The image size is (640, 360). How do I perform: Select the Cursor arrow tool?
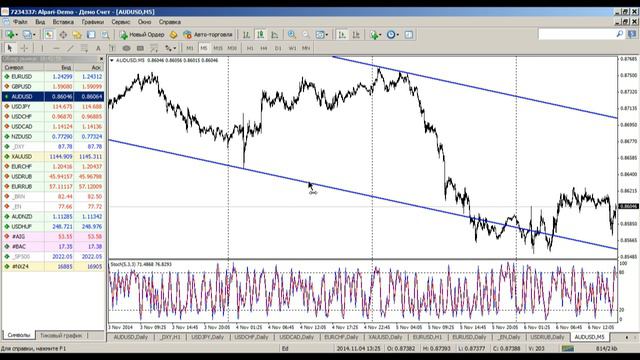(10, 48)
